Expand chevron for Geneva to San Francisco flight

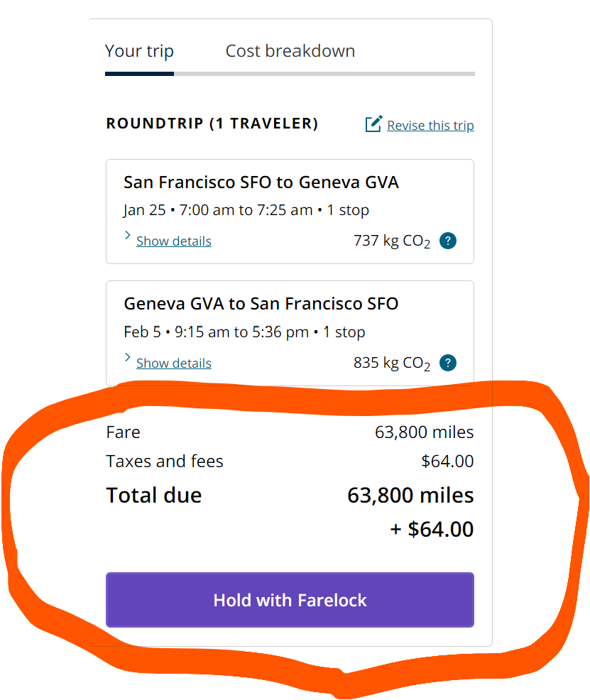click(x=128, y=356)
